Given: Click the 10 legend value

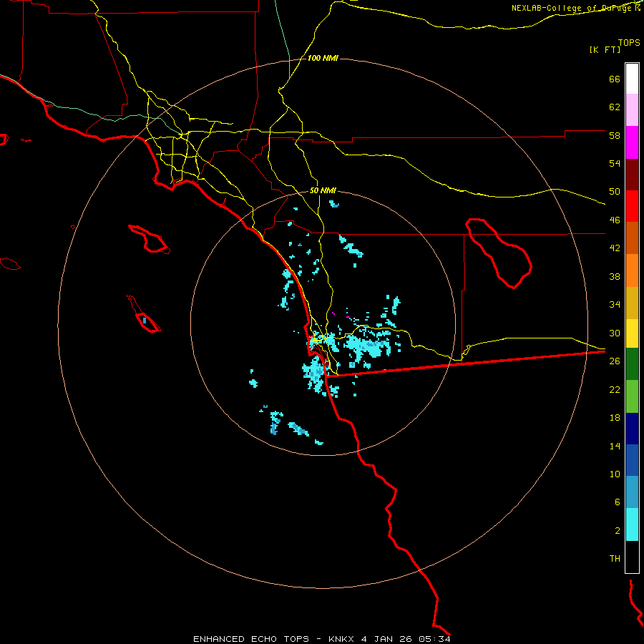Looking at the screenshot, I should coord(615,474).
